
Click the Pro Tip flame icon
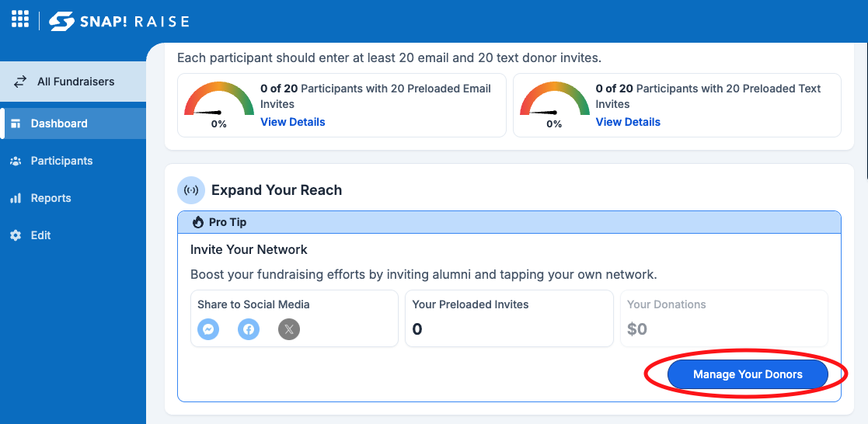pyautogui.click(x=197, y=223)
